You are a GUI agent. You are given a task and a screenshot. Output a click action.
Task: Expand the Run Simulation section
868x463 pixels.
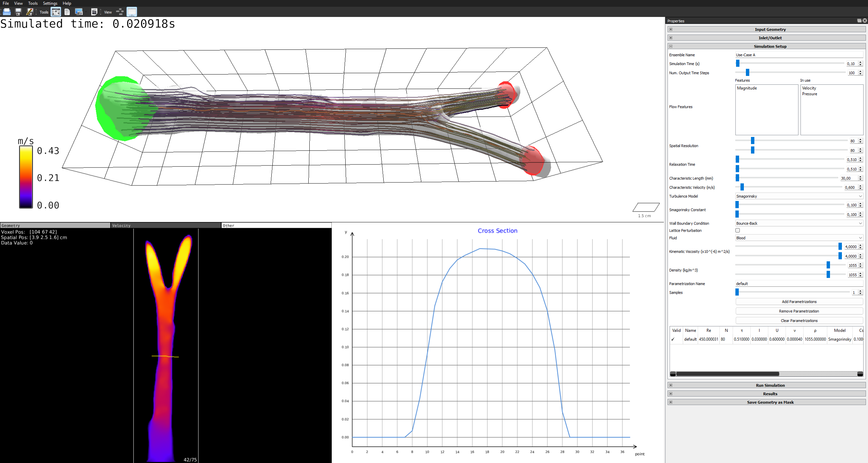click(x=770, y=385)
